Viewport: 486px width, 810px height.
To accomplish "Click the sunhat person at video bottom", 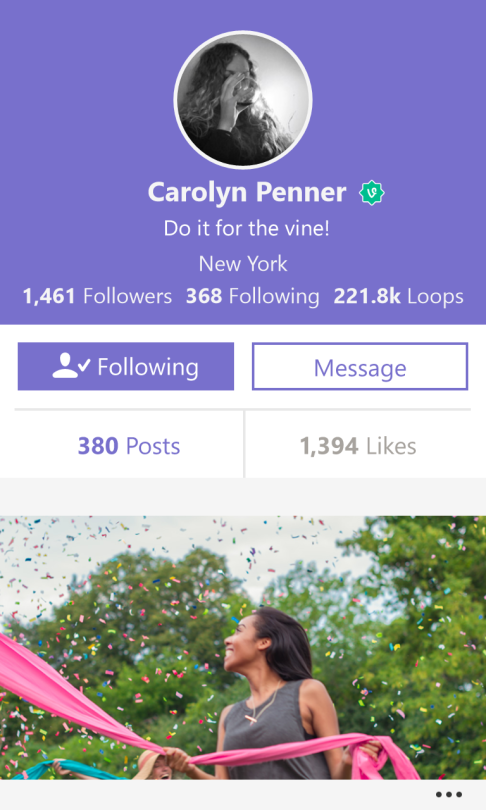I will pos(153,765).
